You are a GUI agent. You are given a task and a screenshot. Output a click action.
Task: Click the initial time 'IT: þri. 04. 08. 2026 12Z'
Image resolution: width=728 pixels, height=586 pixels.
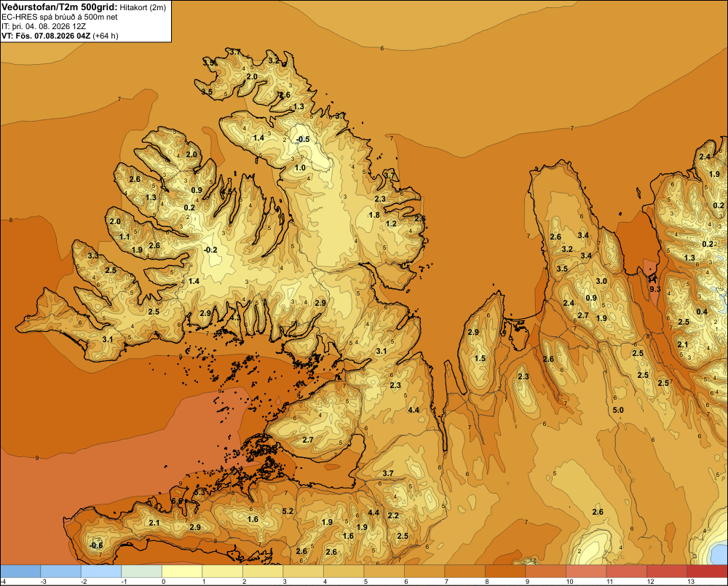pyautogui.click(x=44, y=26)
